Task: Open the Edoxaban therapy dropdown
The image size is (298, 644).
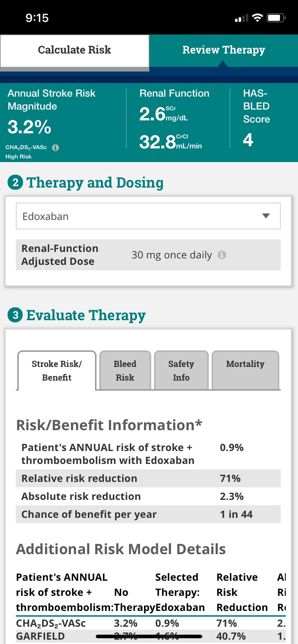Action: click(148, 216)
